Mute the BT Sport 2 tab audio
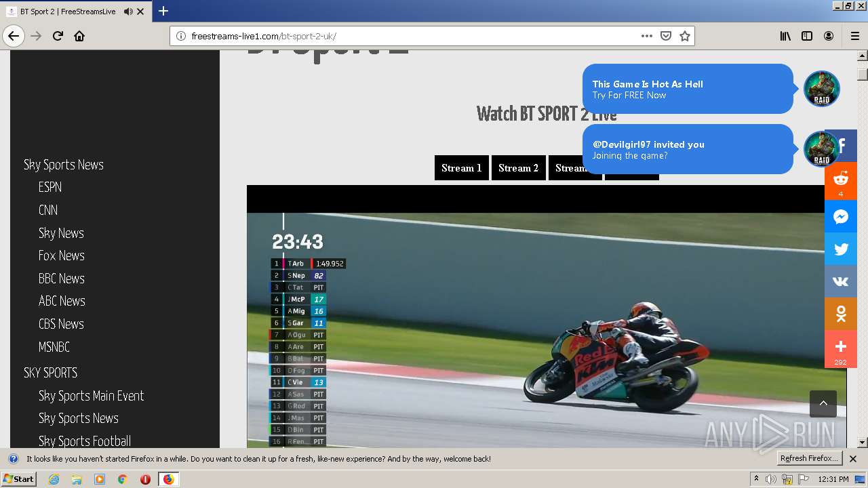Screen dimensions: 868x488 (x=127, y=12)
